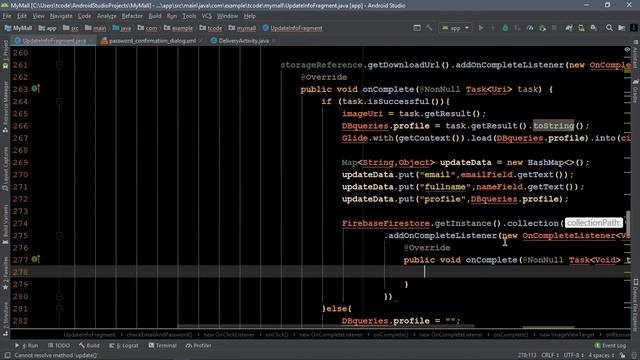
Task: Click the Project Structure icon in toolbar
Action: click(622, 28)
